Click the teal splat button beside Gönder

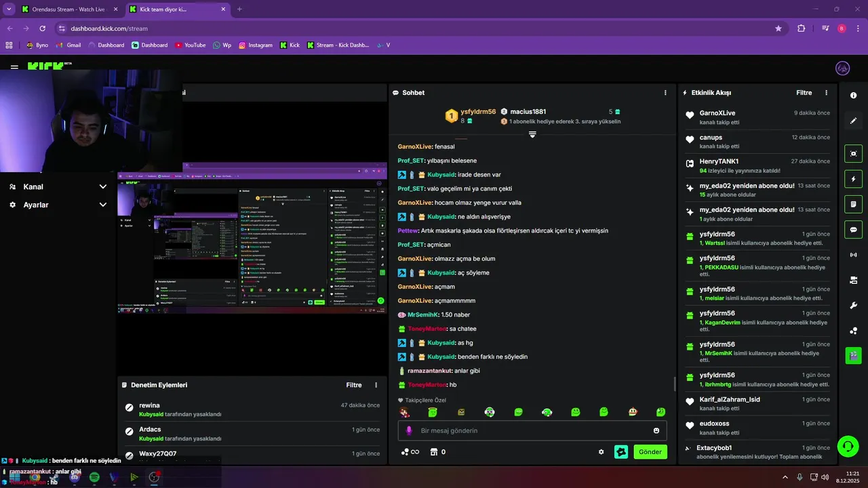click(x=621, y=452)
